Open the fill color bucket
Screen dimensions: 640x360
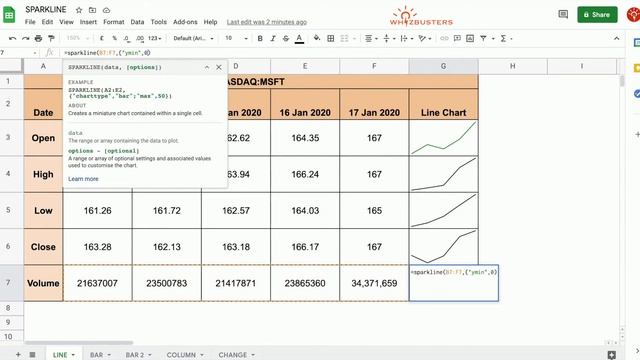coord(317,38)
